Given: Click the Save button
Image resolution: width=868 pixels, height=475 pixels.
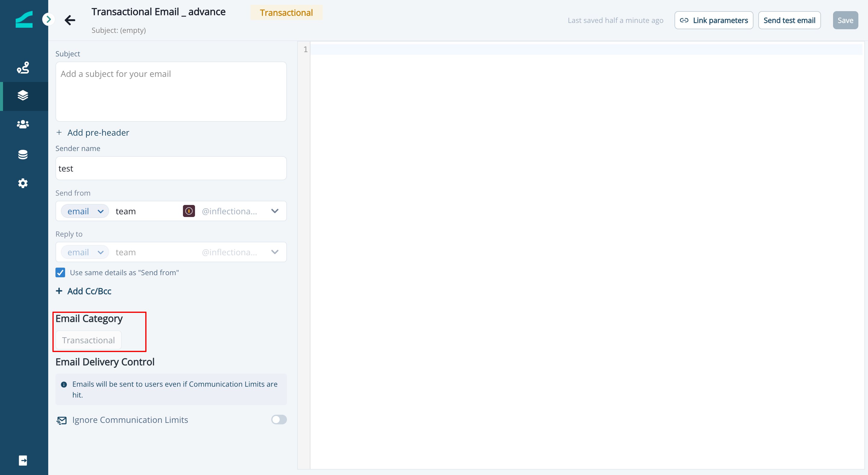Looking at the screenshot, I should point(845,20).
